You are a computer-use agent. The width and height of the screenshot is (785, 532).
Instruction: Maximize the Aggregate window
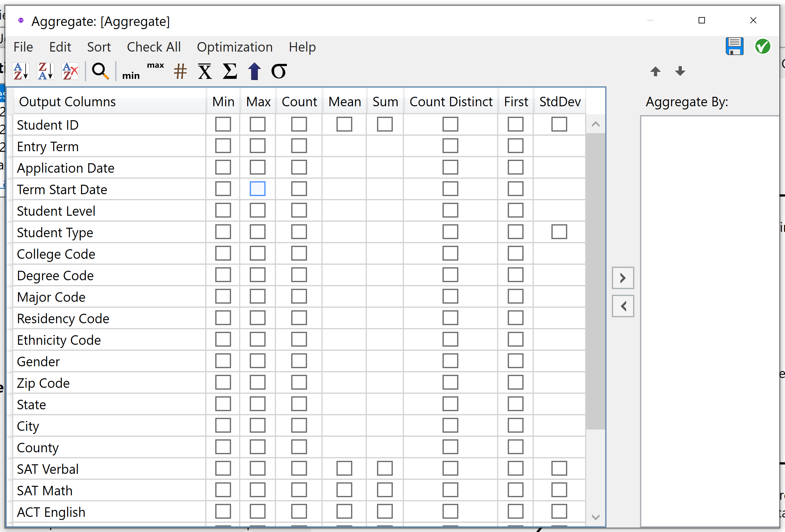pyautogui.click(x=701, y=20)
